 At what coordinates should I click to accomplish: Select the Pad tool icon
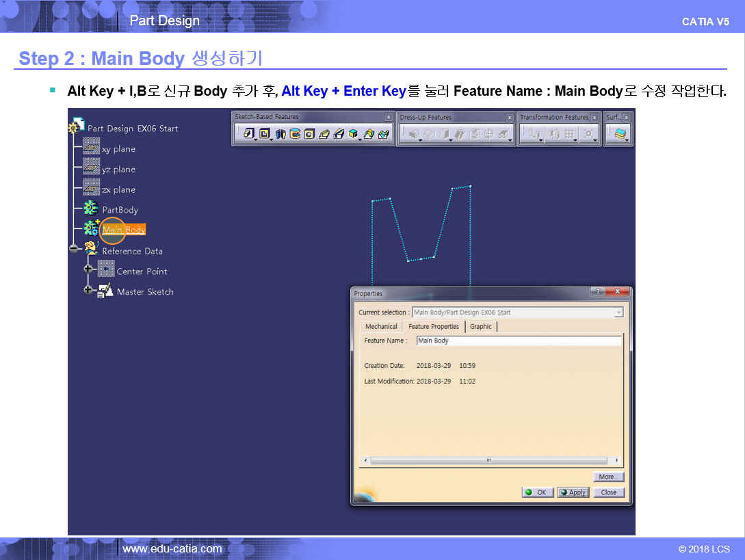point(249,134)
